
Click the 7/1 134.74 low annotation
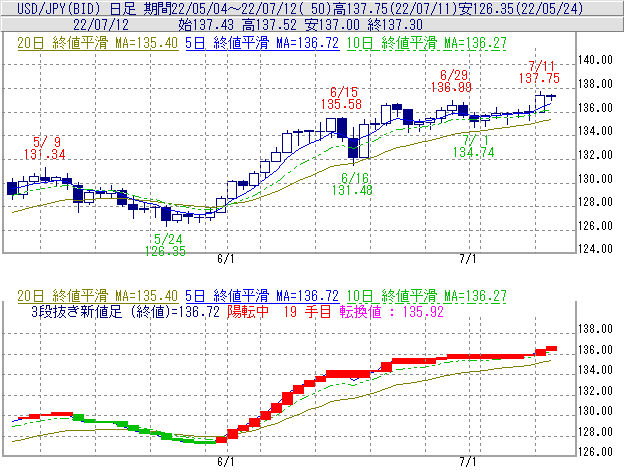pyautogui.click(x=474, y=146)
